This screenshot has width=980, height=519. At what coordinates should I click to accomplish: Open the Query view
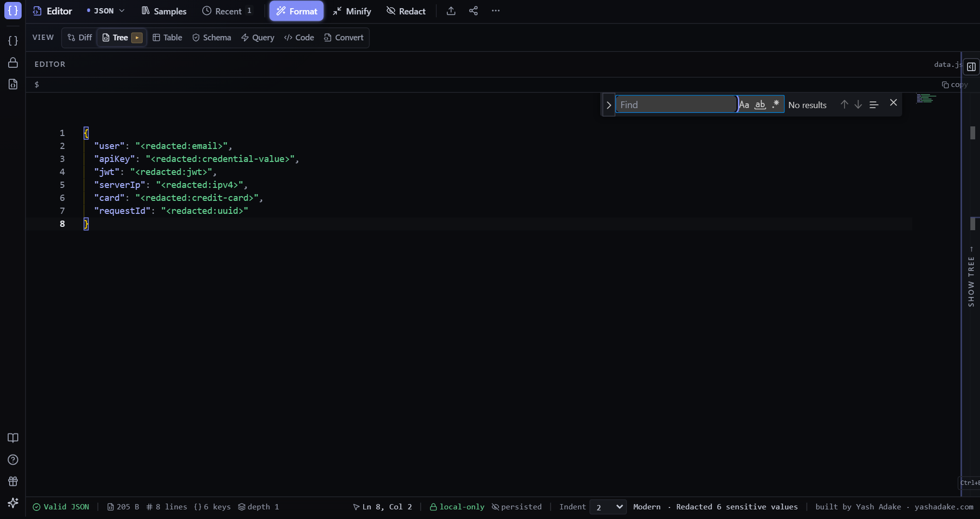coord(257,37)
